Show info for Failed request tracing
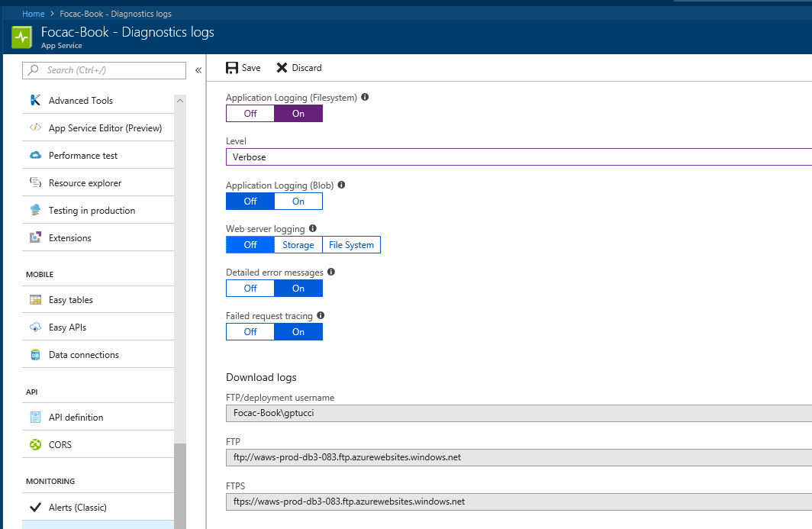 coord(321,315)
